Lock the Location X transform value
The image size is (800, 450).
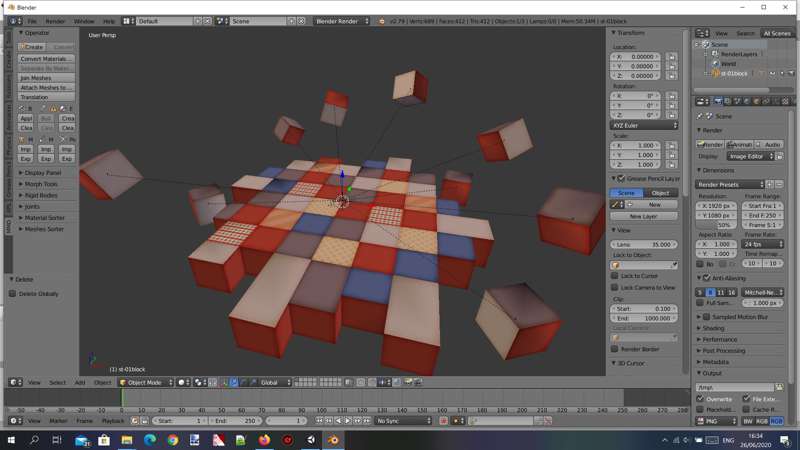(672, 57)
